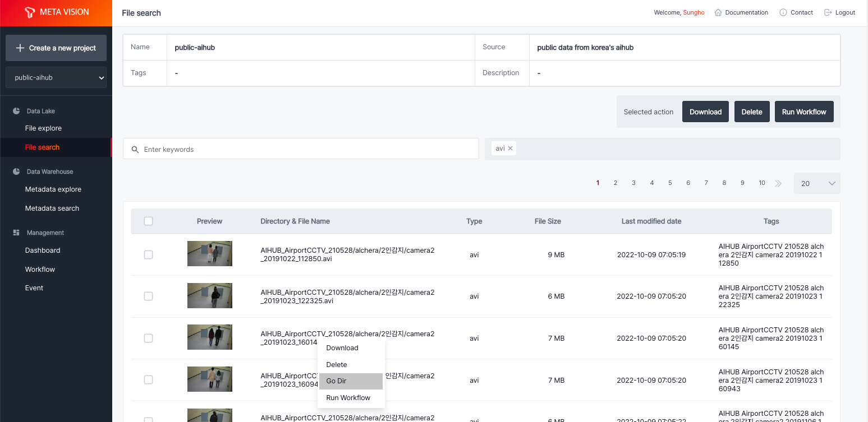Click the META VISION logo icon
The width and height of the screenshot is (868, 422).
coord(30,12)
